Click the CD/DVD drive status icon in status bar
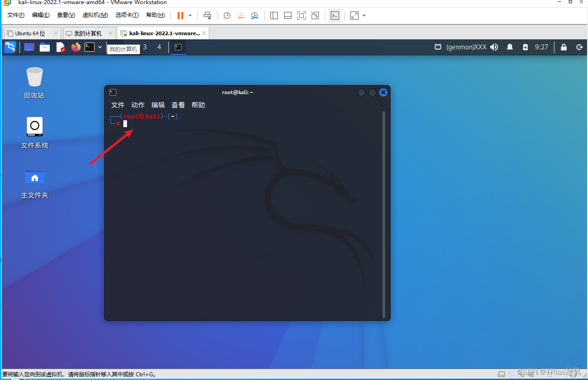Screen dimensions: 588x380 click(511, 374)
